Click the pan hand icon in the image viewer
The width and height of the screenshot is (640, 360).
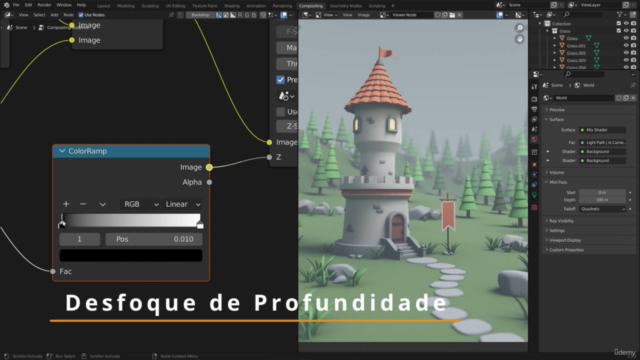point(519,39)
